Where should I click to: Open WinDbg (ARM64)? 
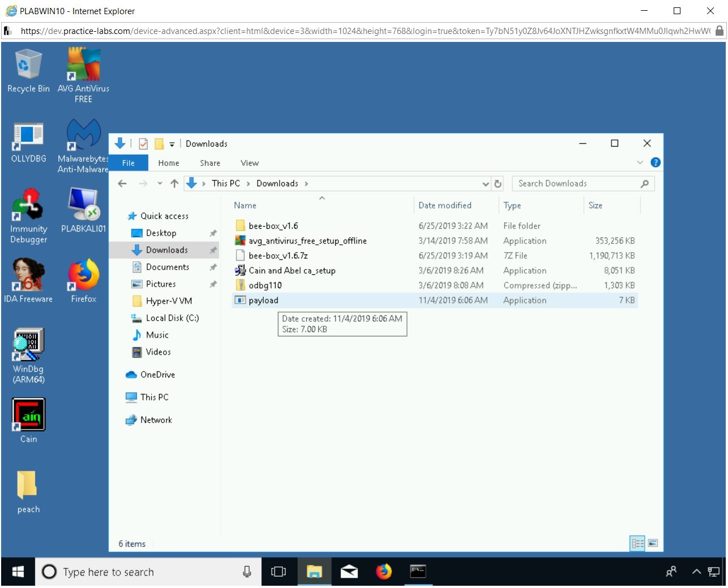(x=28, y=343)
